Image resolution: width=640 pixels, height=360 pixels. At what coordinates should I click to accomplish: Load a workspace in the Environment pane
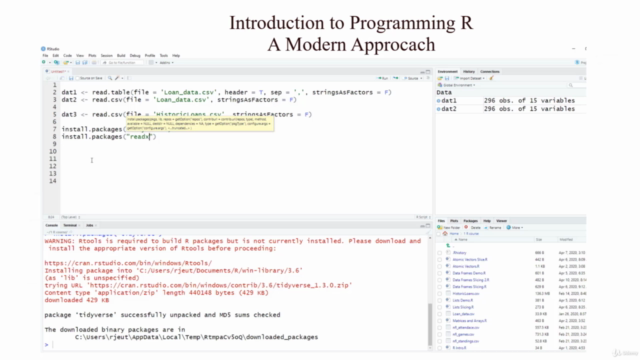[440, 78]
